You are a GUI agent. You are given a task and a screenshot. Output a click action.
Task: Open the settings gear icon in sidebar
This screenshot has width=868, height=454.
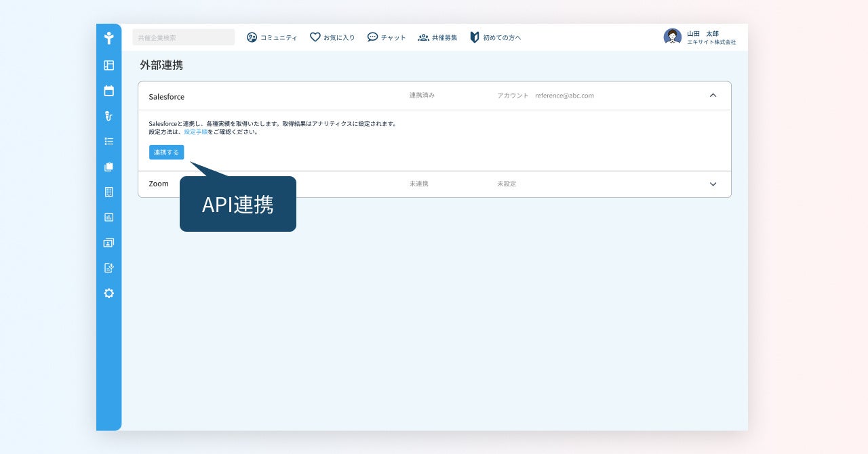108,293
